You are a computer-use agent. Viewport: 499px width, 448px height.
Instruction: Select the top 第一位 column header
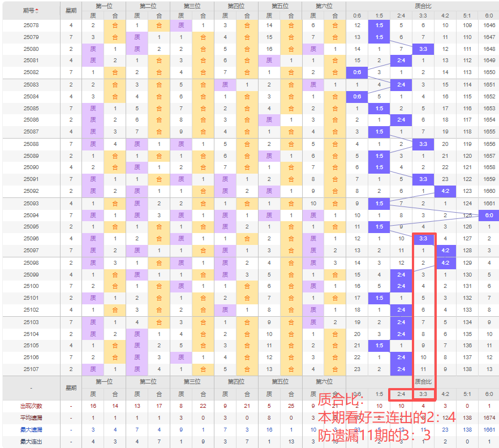(x=104, y=6)
